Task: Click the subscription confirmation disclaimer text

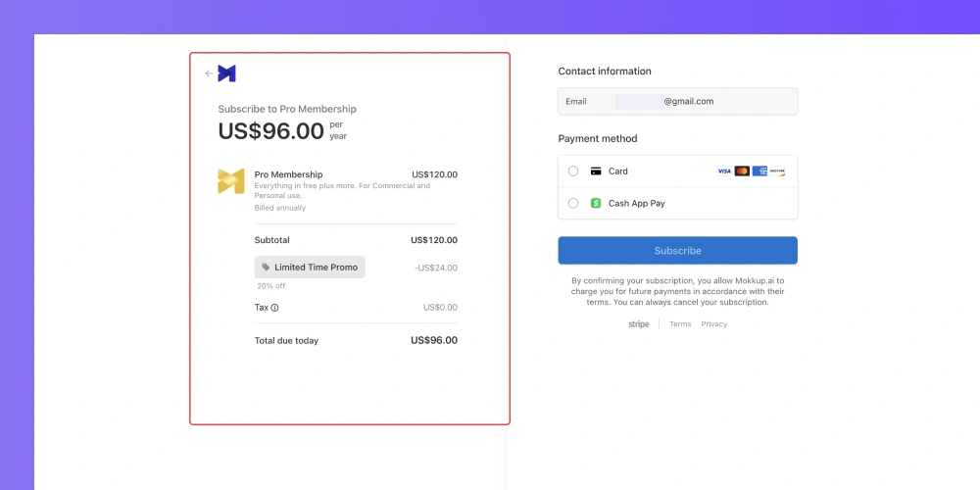Action: [x=677, y=292]
